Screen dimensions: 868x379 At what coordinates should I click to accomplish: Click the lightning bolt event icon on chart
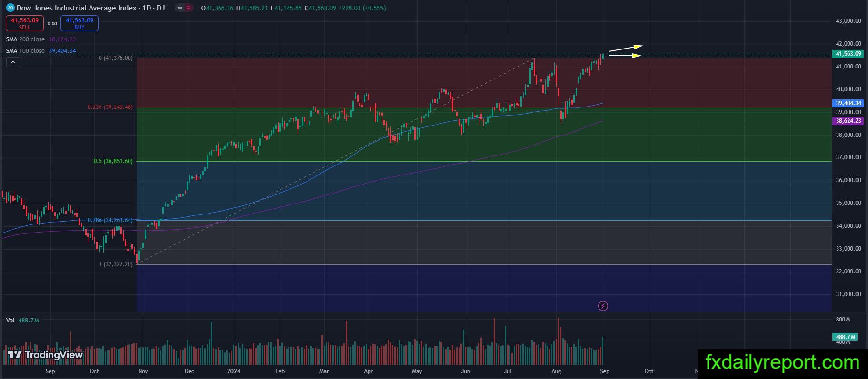tap(603, 306)
